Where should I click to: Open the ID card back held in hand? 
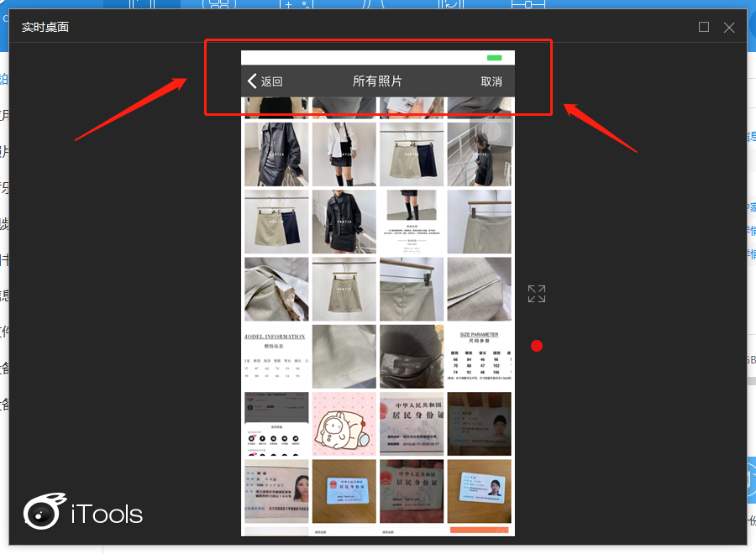click(412, 491)
